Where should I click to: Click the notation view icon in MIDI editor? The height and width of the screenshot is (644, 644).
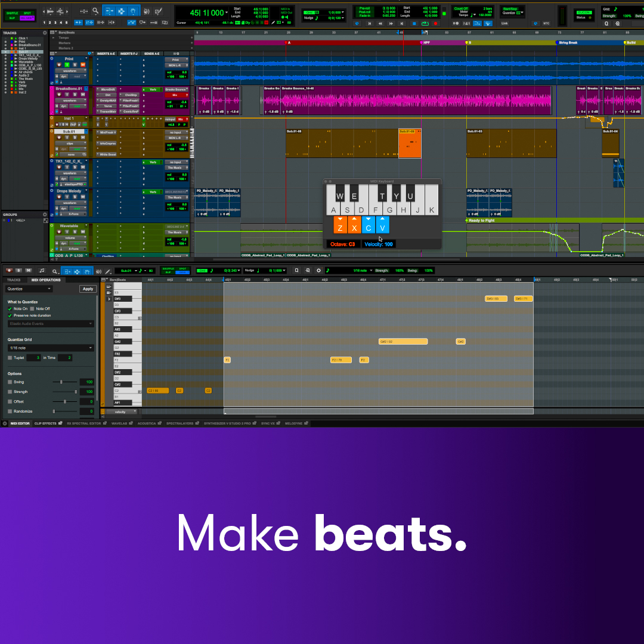[x=42, y=271]
